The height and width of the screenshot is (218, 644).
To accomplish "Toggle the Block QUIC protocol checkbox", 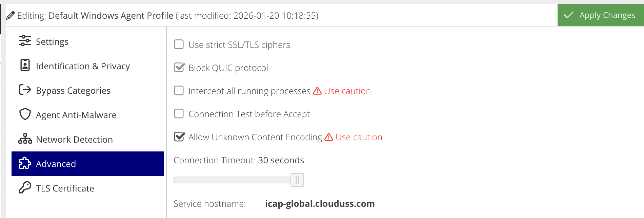I will tap(179, 68).
